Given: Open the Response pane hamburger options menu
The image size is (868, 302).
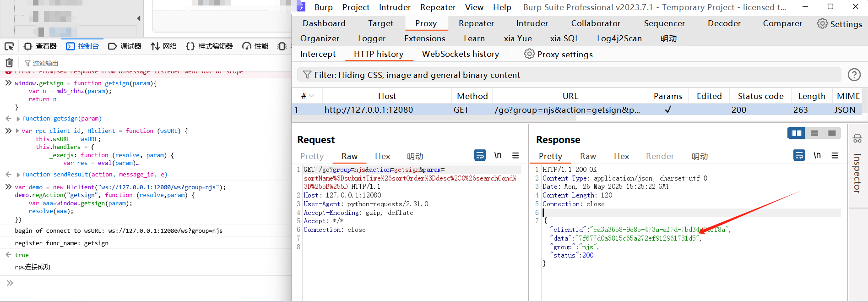Looking at the screenshot, I should click(x=835, y=155).
